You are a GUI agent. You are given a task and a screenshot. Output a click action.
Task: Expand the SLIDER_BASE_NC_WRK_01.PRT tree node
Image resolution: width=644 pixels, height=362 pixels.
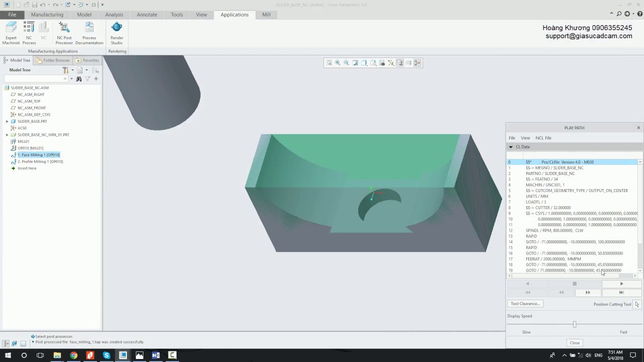(x=7, y=135)
